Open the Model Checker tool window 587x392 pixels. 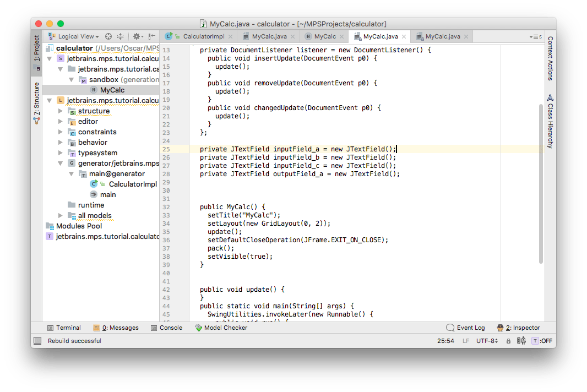[x=221, y=328]
